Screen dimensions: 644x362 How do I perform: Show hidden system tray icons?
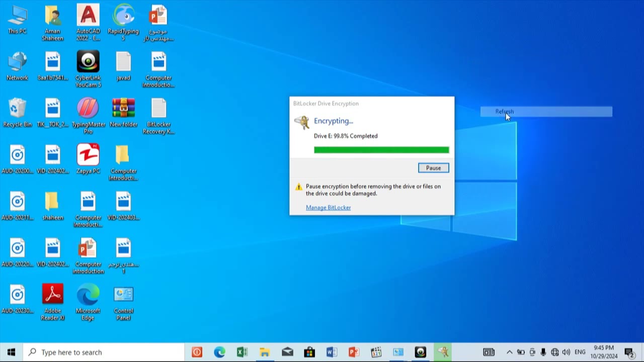[509, 352]
